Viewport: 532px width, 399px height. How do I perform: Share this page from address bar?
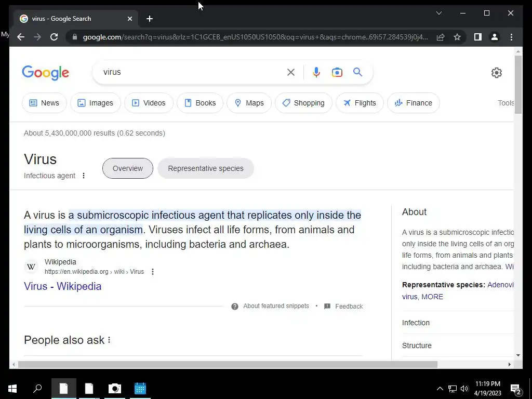(441, 37)
